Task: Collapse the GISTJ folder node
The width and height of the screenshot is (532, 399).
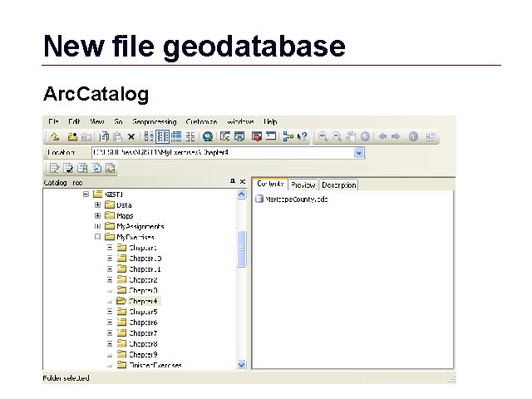Action: (x=86, y=194)
